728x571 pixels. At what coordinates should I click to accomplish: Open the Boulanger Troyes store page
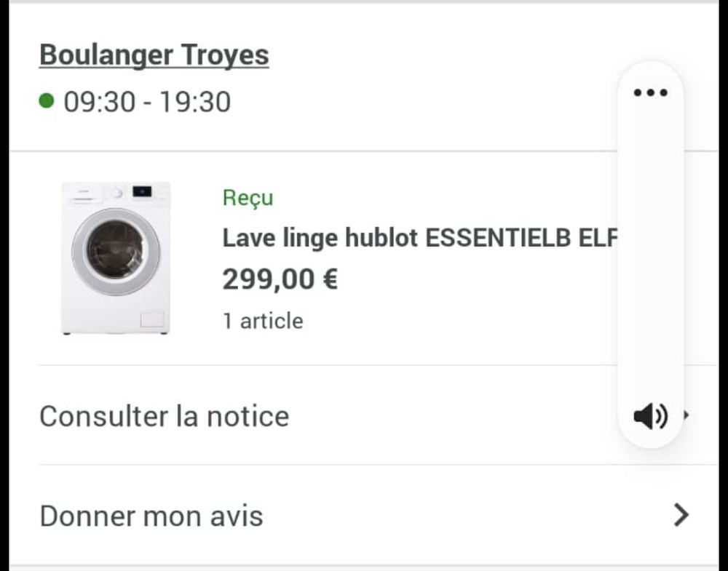[x=154, y=54]
